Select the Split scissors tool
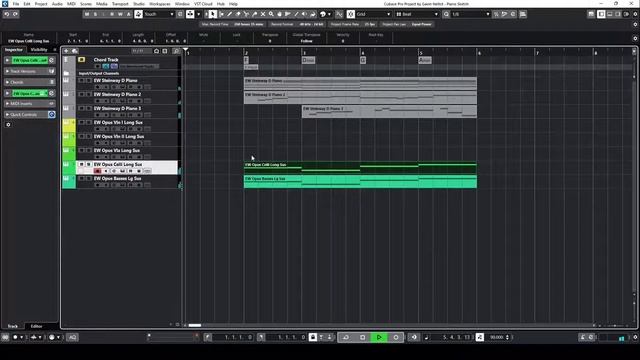Viewport: 640px width, 360px height. [x=246, y=14]
